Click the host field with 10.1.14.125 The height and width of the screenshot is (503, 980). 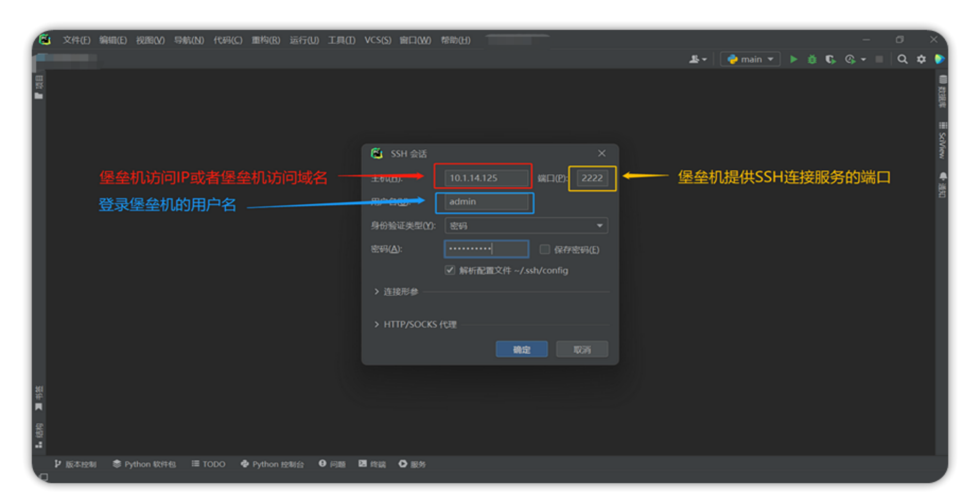(486, 178)
